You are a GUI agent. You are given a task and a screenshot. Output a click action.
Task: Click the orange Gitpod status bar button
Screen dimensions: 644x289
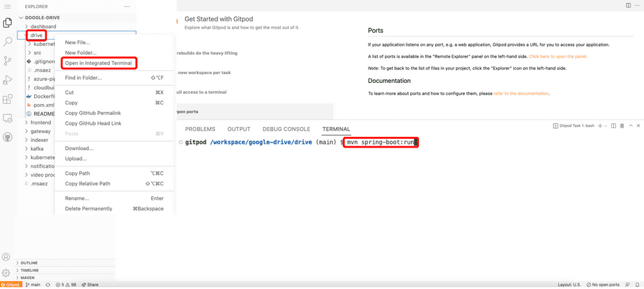pyautogui.click(x=11, y=285)
